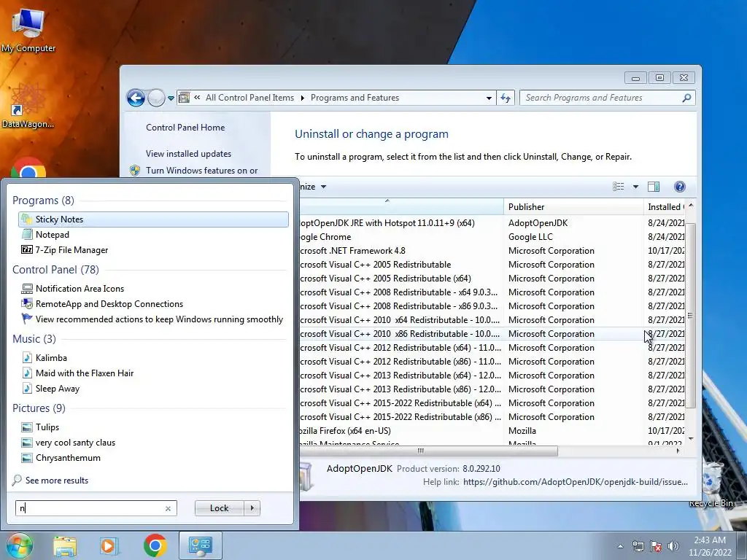Expand breadcrumb arrow after All Control Panel Items
This screenshot has width=747, height=560.
coord(302,98)
